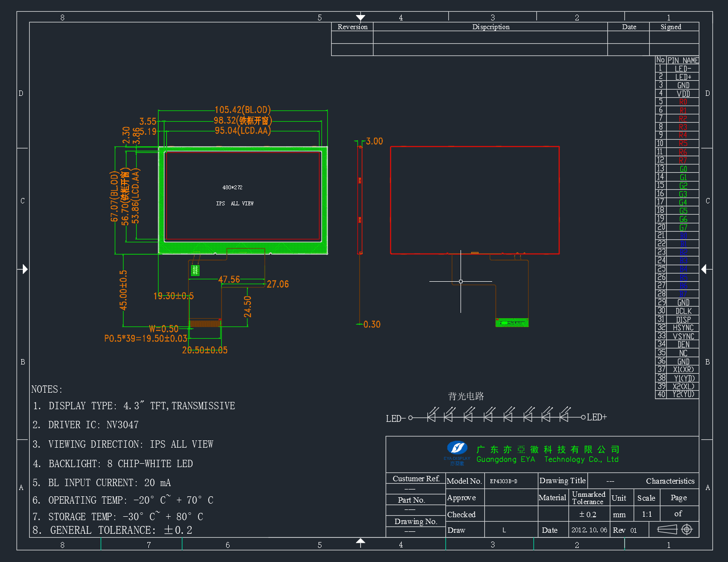
Task: Click the 20.50±0.05 dimension text
Action: tap(205, 350)
